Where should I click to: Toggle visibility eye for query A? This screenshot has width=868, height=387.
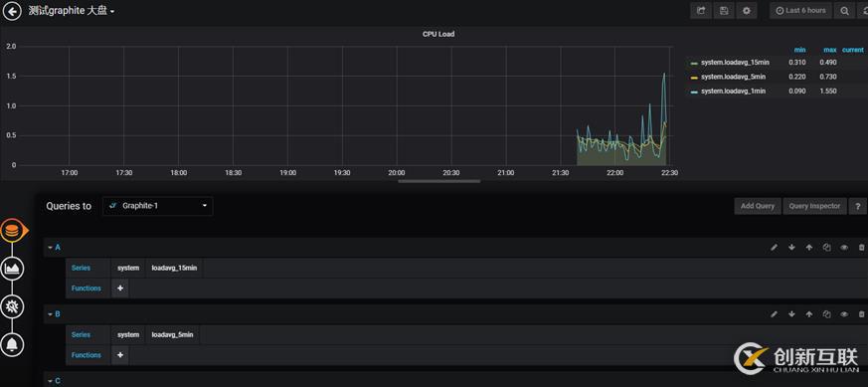click(x=844, y=248)
